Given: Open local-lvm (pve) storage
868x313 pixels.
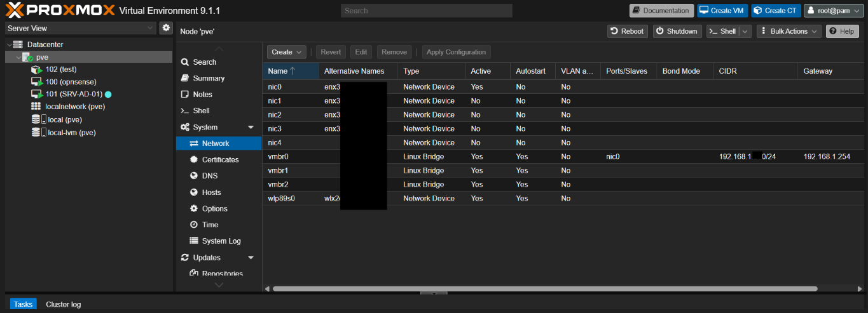Looking at the screenshot, I should [x=71, y=133].
